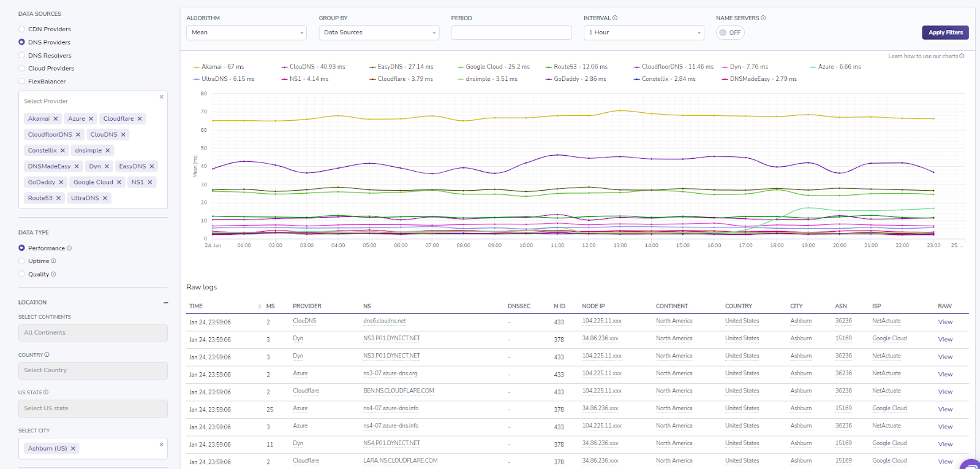The image size is (980, 469).
Task: Open the Interval dropdown
Action: (644, 33)
